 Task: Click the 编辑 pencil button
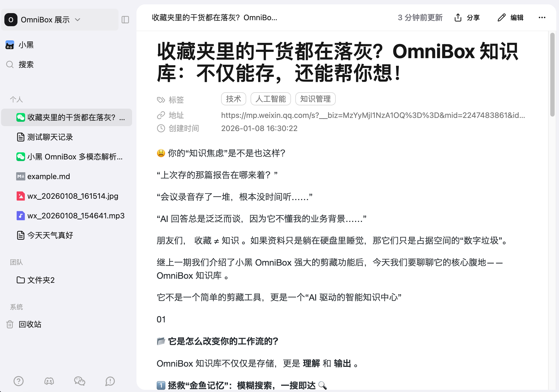click(x=510, y=18)
